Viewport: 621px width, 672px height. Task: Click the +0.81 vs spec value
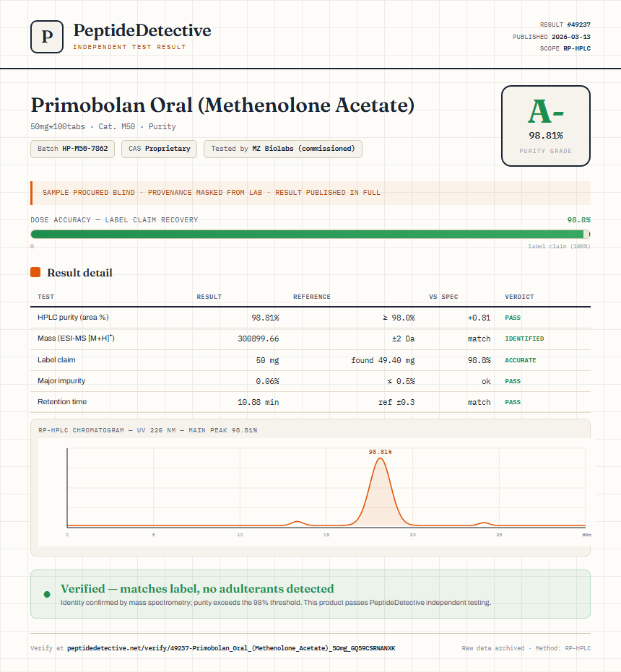click(x=479, y=318)
